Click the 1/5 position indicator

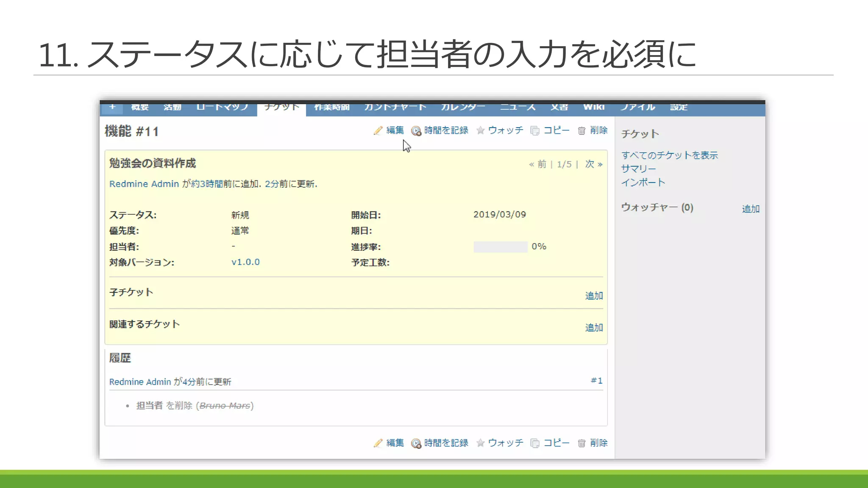pyautogui.click(x=564, y=164)
